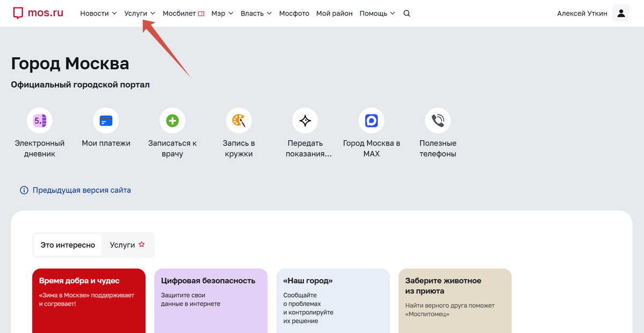This screenshot has height=333, width=644.
Task: Click the Полезные телефоны phone icon
Action: (438, 120)
